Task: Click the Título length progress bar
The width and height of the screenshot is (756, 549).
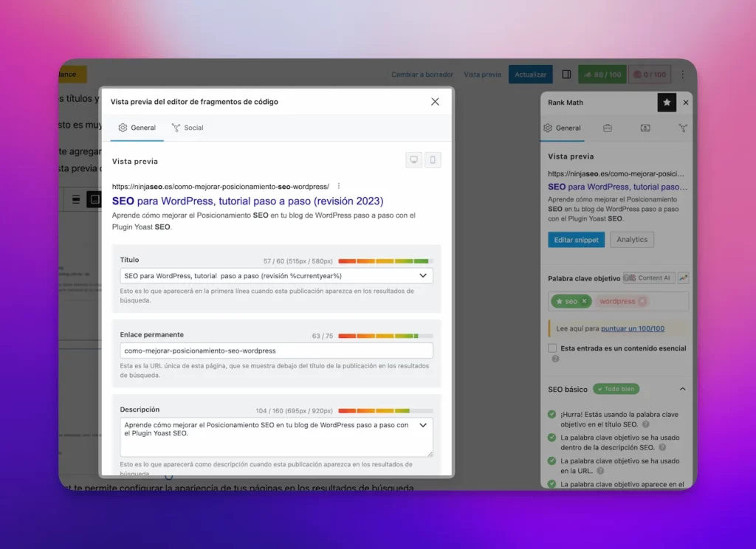Action: (385, 261)
